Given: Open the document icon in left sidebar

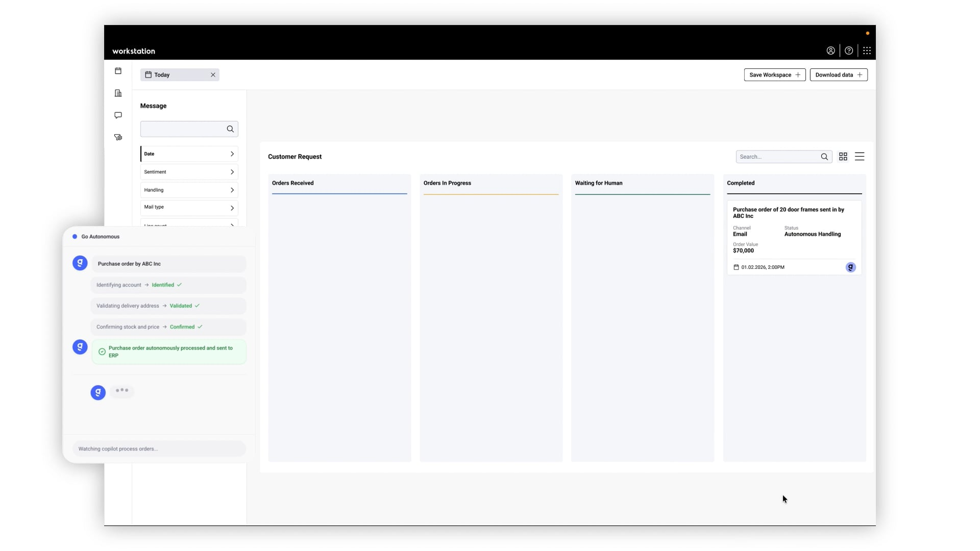Looking at the screenshot, I should pos(118,93).
